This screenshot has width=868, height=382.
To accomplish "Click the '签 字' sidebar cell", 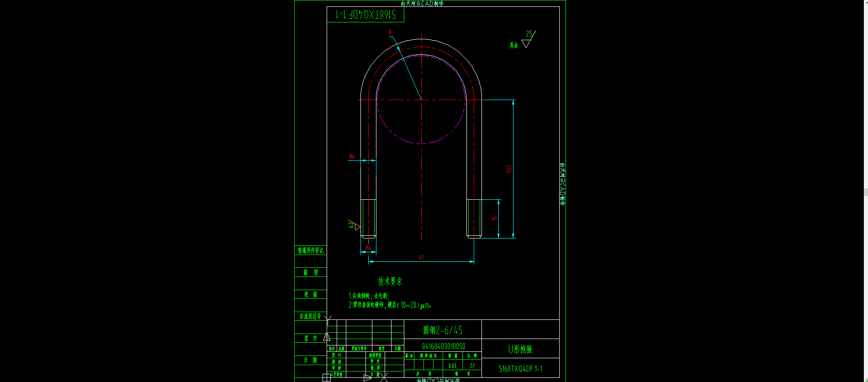I will (311, 338).
